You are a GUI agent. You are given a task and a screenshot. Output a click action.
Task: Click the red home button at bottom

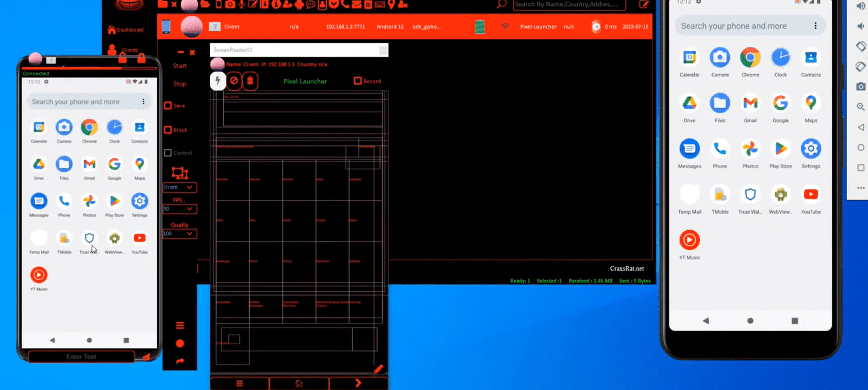(x=299, y=384)
